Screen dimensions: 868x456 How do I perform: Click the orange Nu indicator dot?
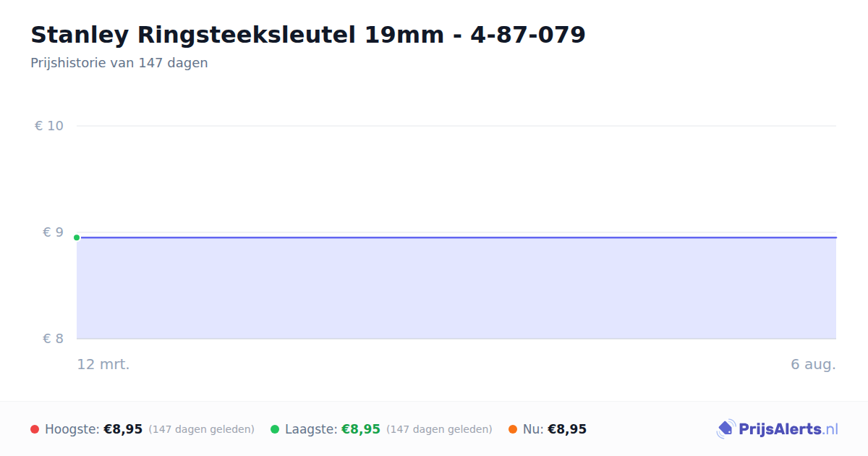coord(513,429)
